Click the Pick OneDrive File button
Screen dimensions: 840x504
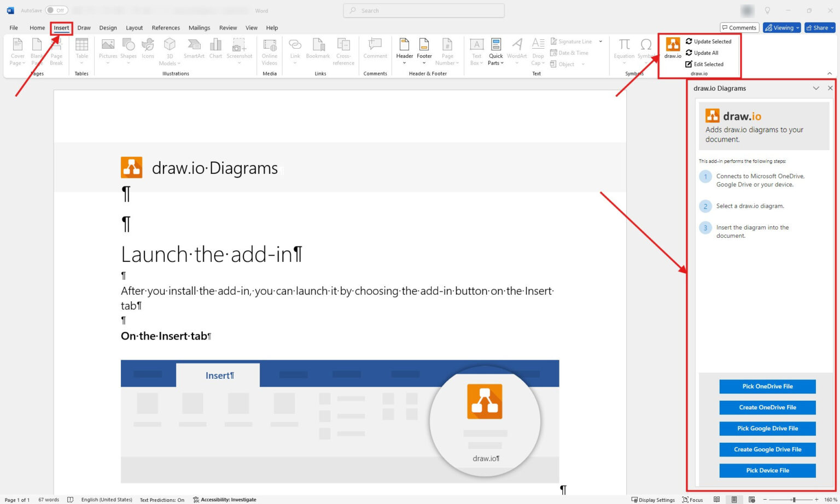coord(767,386)
